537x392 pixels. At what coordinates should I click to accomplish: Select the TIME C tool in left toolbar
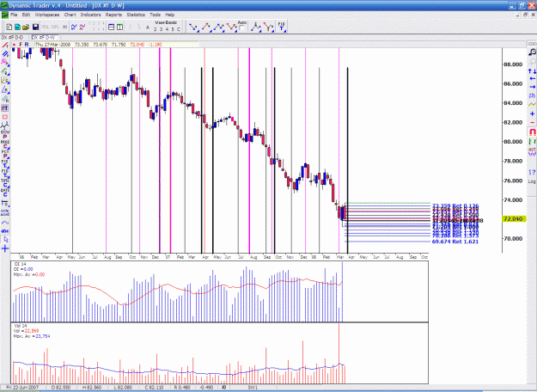pyautogui.click(x=5, y=183)
